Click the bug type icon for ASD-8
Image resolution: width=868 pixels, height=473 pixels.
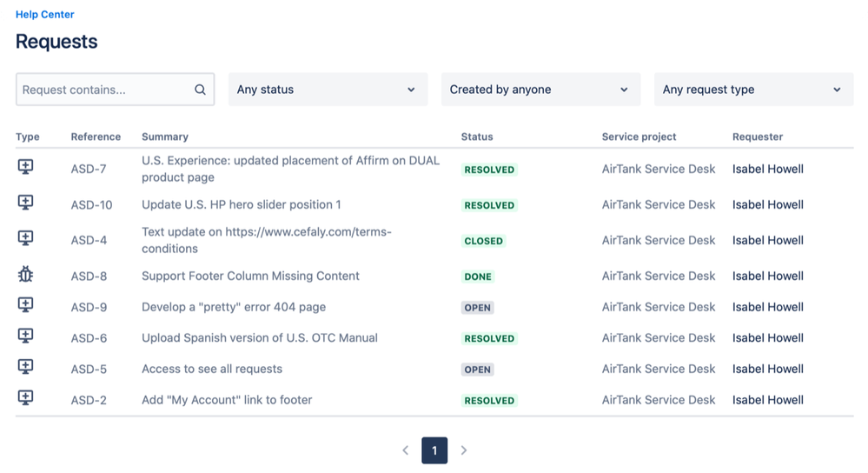pos(25,274)
